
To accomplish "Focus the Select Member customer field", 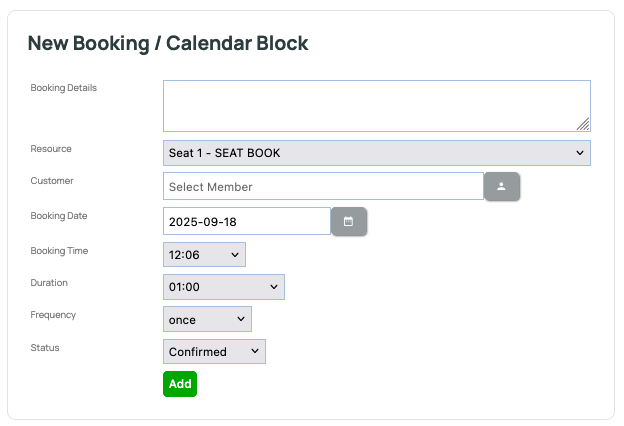I will (x=323, y=187).
